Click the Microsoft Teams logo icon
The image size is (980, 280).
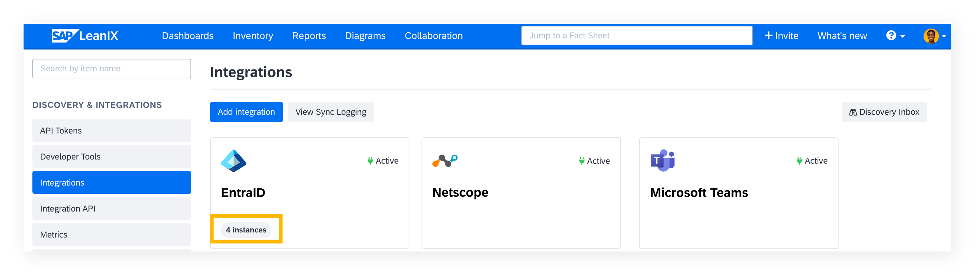[x=662, y=161]
